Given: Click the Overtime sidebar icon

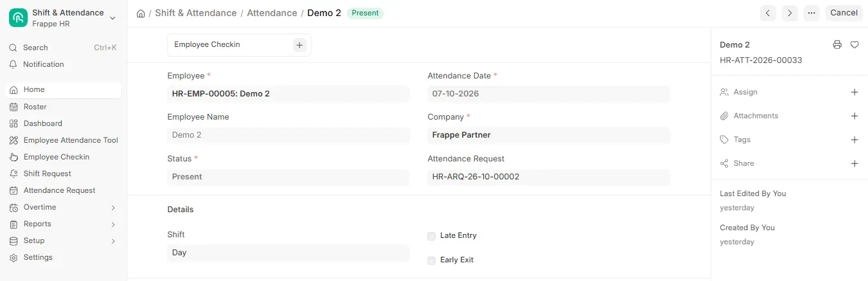Looking at the screenshot, I should click(x=14, y=207).
